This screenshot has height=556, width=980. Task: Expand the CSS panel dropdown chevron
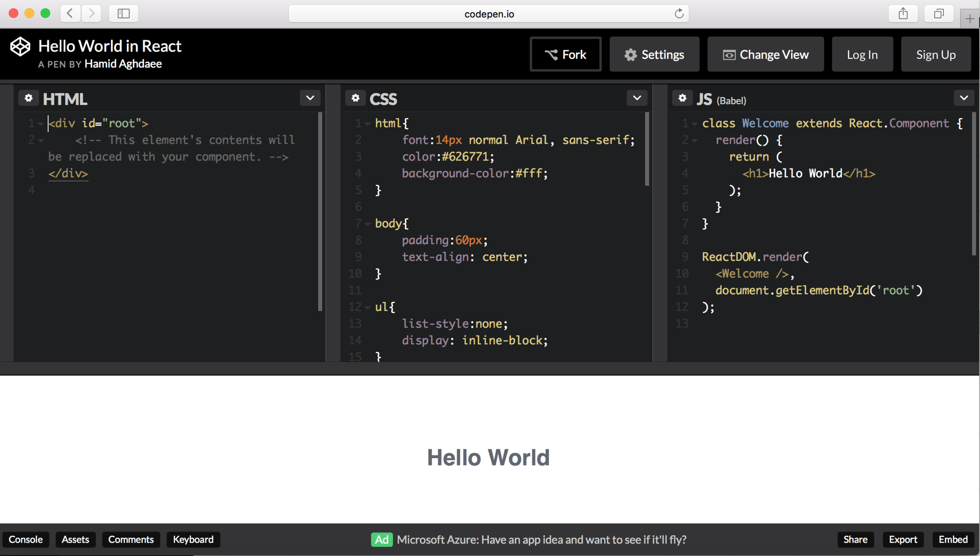coord(637,98)
